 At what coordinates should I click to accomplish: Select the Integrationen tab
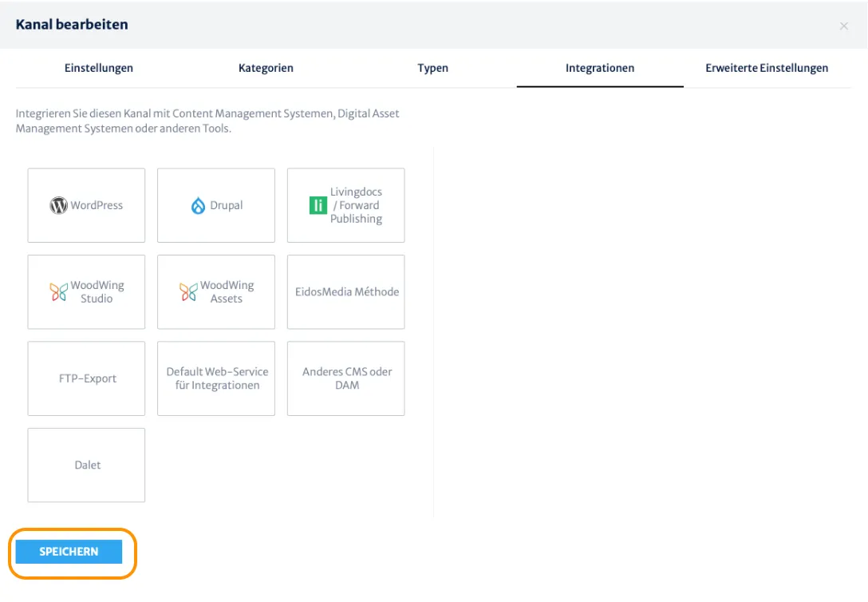600,68
